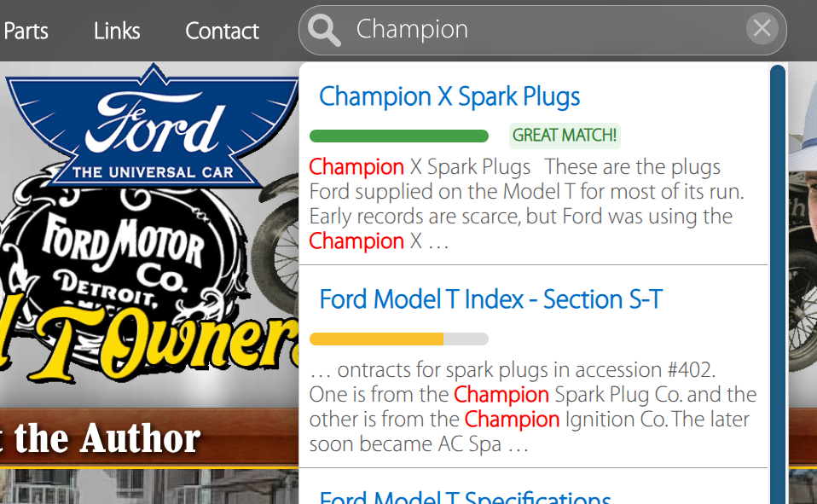
Task: Clear the search with the X button
Action: pyautogui.click(x=762, y=29)
